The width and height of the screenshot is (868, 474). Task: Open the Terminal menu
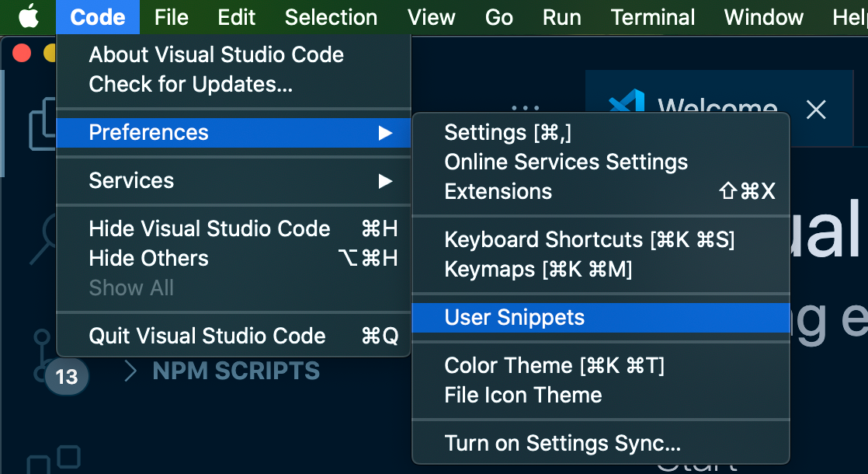(653, 17)
